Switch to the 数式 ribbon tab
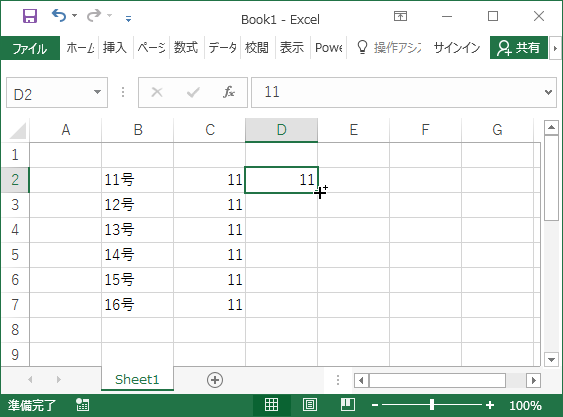 pyautogui.click(x=186, y=47)
